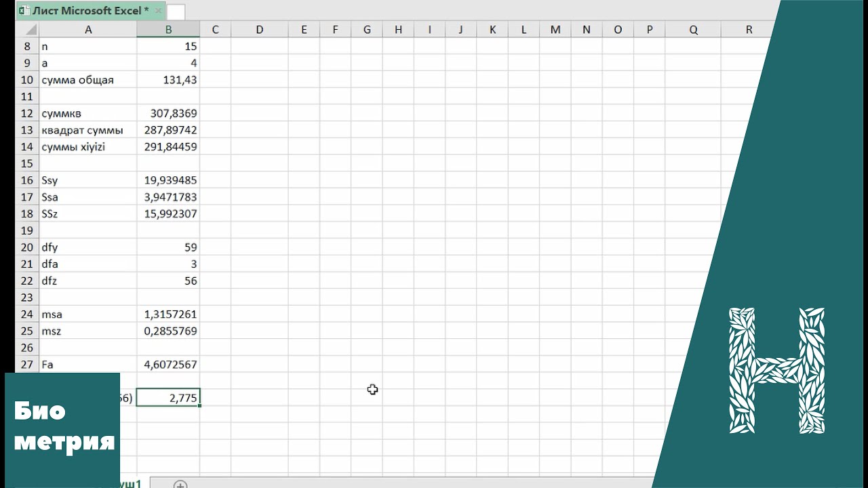The width and height of the screenshot is (868, 488).
Task: Click the value cell 56
Action: click(168, 281)
